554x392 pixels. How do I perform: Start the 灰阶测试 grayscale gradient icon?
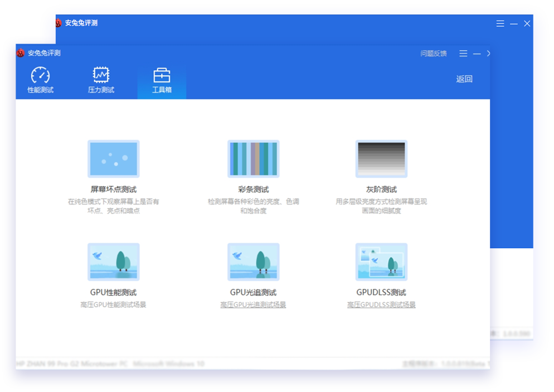tap(381, 159)
